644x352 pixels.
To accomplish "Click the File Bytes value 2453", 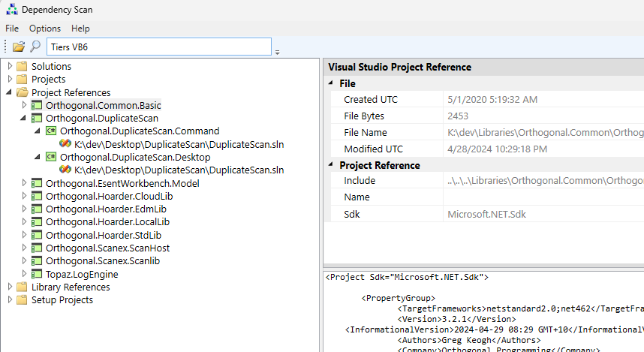I will tap(458, 116).
